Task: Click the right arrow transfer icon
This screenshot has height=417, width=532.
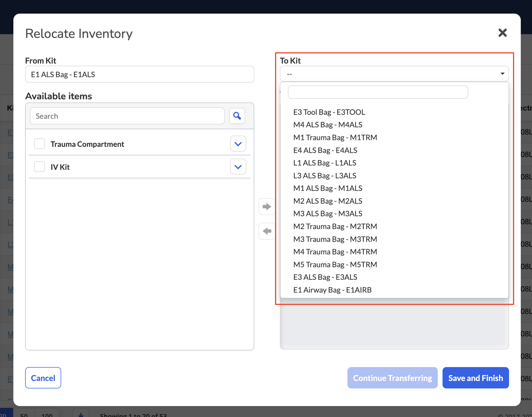Action: [267, 206]
